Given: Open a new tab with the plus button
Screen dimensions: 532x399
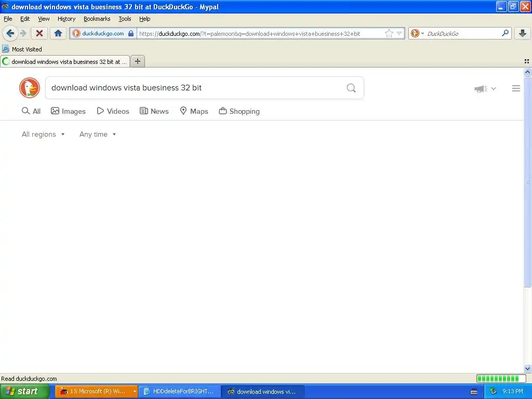Looking at the screenshot, I should click(x=137, y=61).
